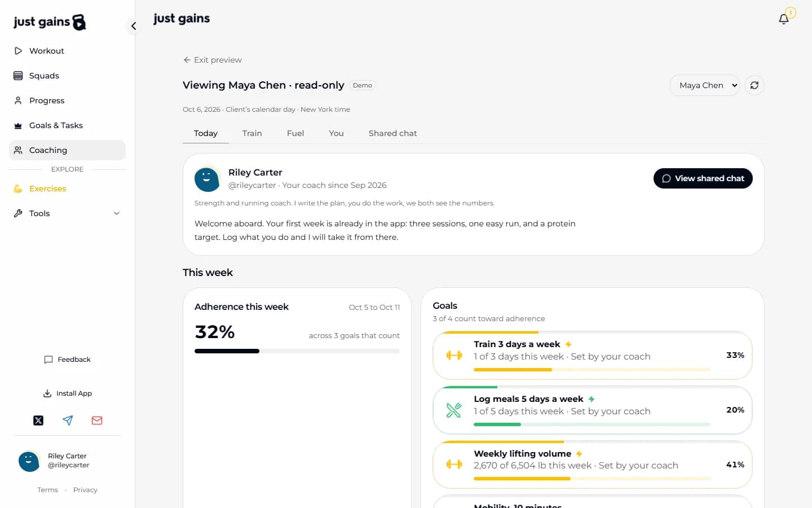Screen dimensions: 812x508
Task: Click the Demo badge
Action: click(x=363, y=85)
